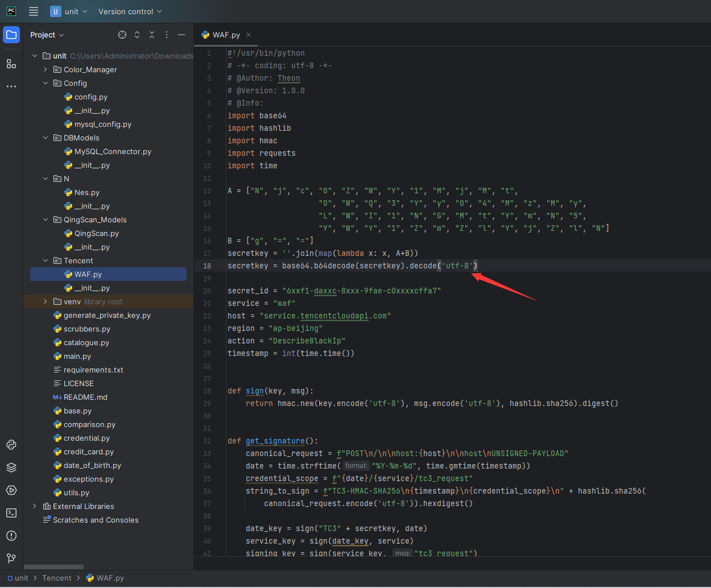Hide the Project panel
Screen dimensions: 711x588
(181, 35)
